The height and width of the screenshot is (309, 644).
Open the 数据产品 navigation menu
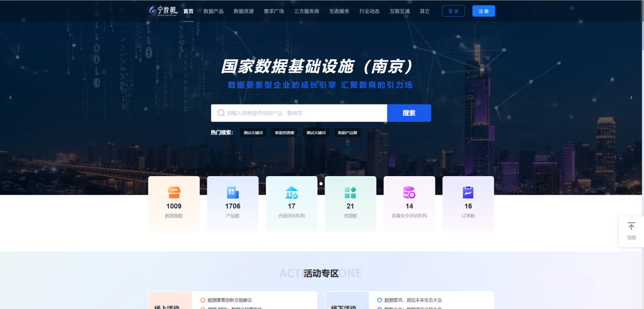213,11
